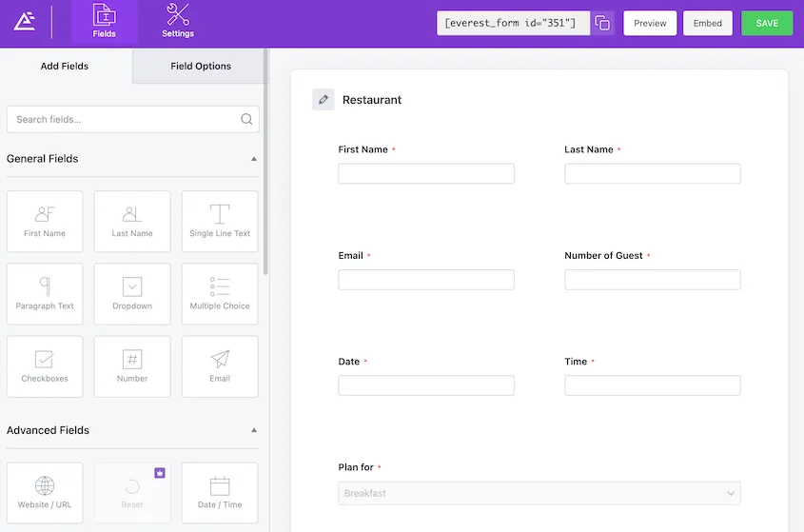Click the First Name input box

coord(426,173)
